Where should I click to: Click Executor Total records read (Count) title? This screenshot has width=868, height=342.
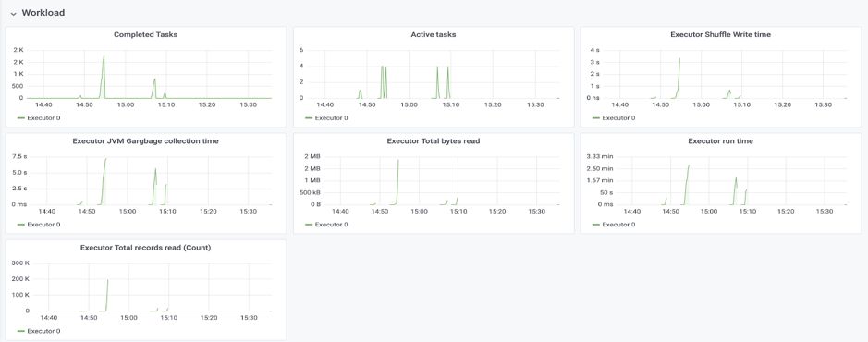tap(145, 248)
